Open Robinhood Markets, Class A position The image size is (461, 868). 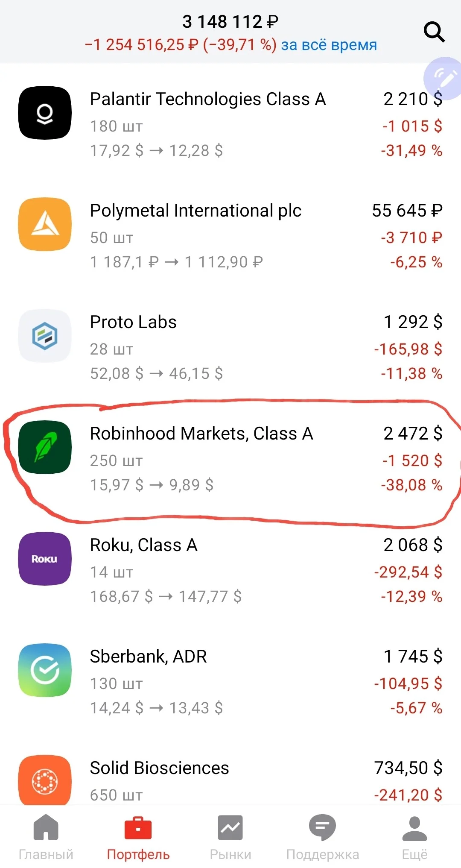[230, 459]
